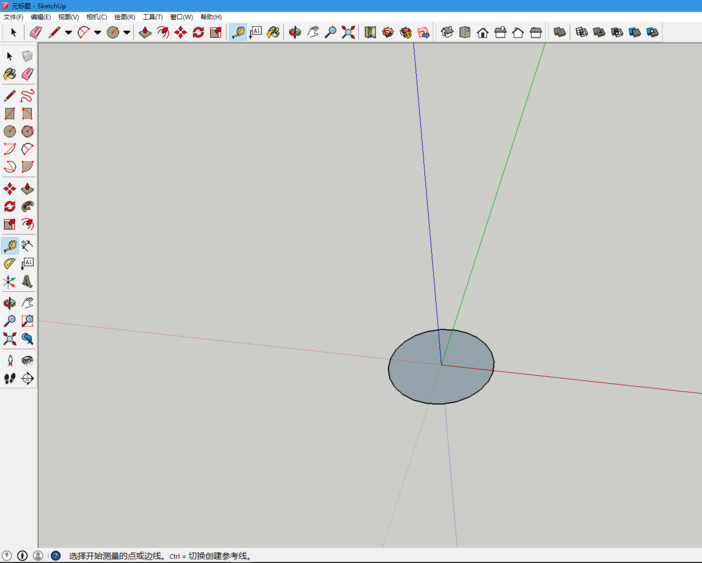Switch to the Top standard view
The width and height of the screenshot is (702, 563).
coord(465,32)
